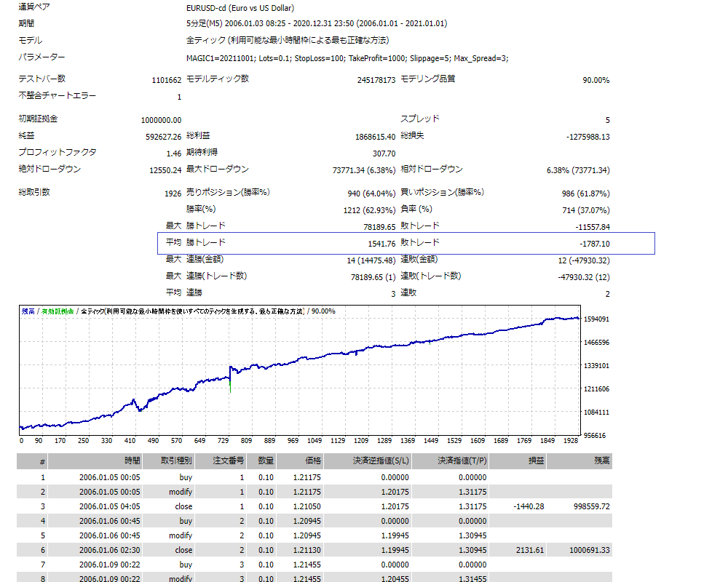Click price '1.21130' in row 6
This screenshot has height=582, width=728.
coord(307,550)
